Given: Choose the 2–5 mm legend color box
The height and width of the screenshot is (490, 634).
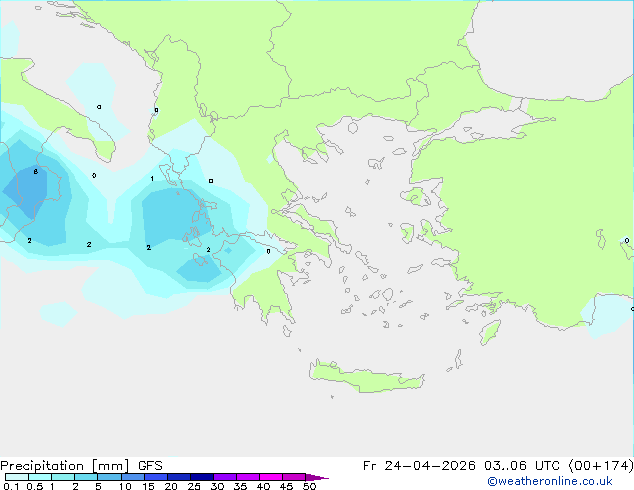Looking at the screenshot, I should click(86, 477).
